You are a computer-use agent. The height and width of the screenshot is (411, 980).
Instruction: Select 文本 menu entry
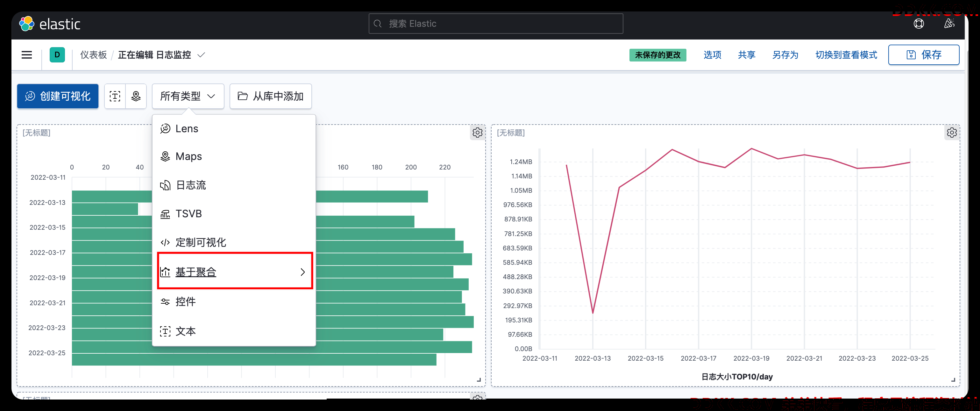click(x=234, y=331)
